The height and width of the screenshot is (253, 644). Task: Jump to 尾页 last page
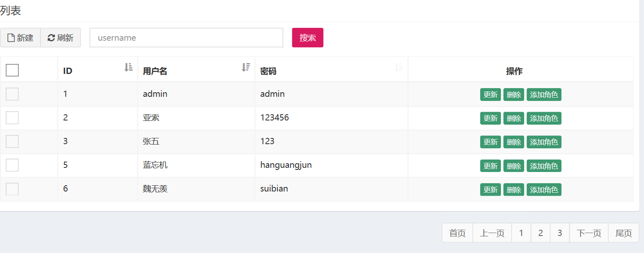coord(624,233)
